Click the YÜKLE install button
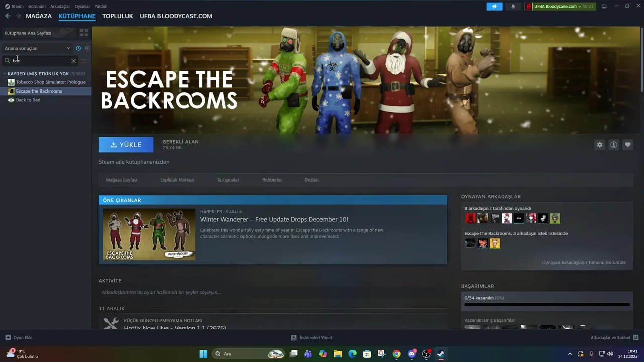644x362 pixels. pyautogui.click(x=126, y=145)
